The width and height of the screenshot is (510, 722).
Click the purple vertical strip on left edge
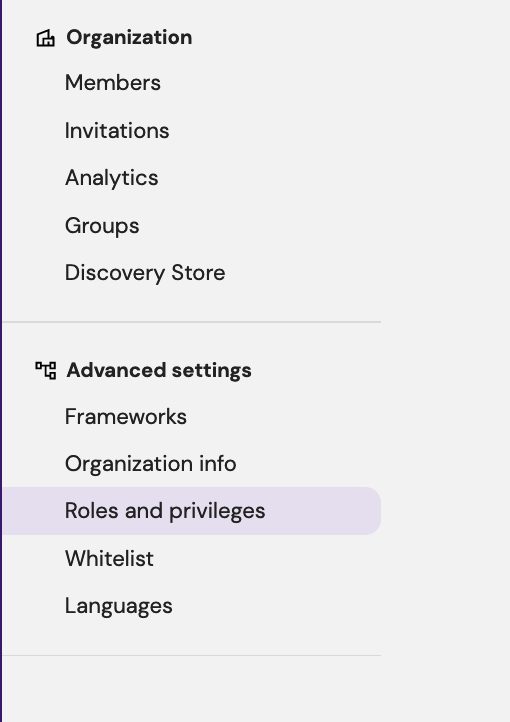pyautogui.click(x=1, y=361)
